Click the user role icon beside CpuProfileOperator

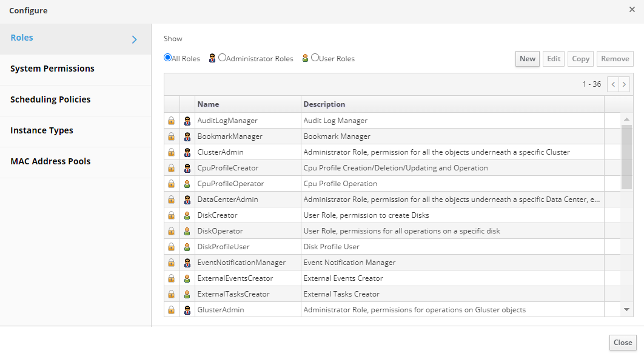point(187,184)
